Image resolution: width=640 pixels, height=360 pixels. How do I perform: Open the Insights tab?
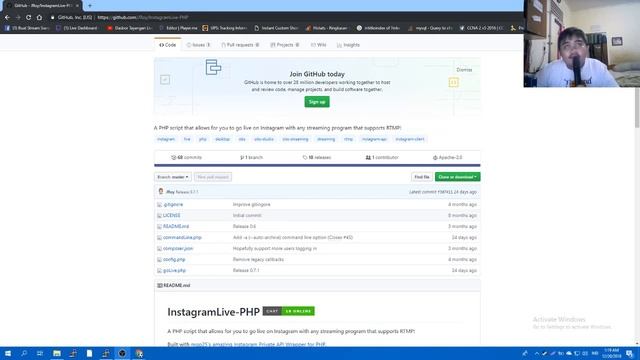(x=349, y=45)
